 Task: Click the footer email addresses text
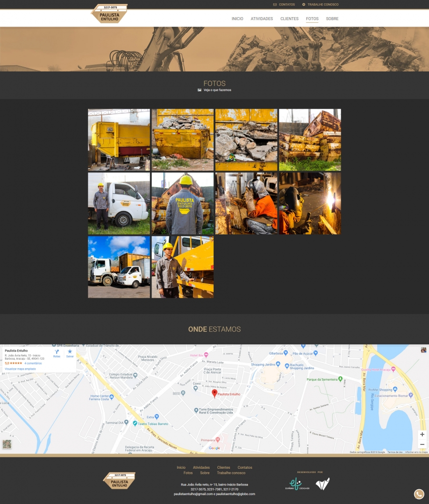(x=214, y=494)
